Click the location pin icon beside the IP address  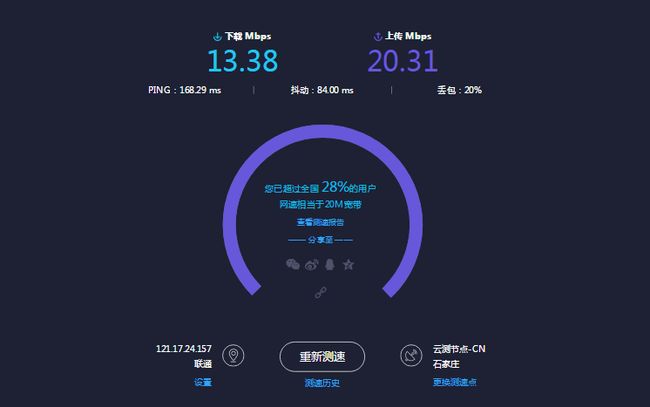point(233,355)
